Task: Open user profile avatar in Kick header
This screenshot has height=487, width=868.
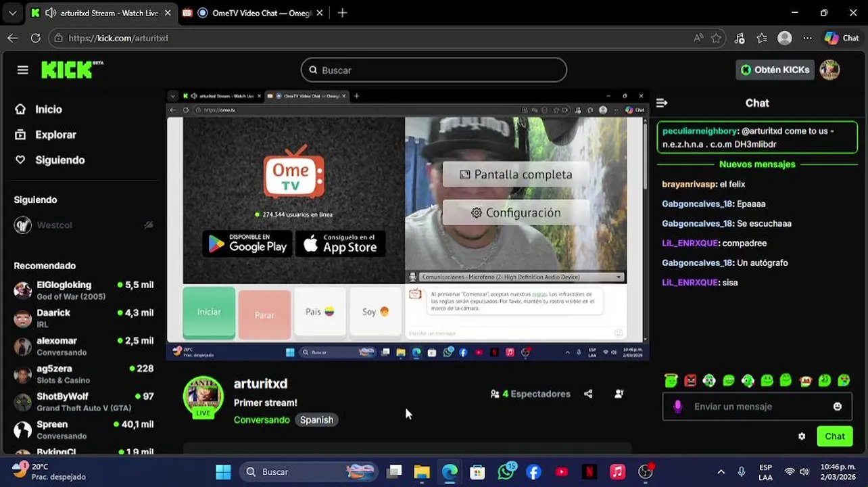Action: click(x=829, y=70)
